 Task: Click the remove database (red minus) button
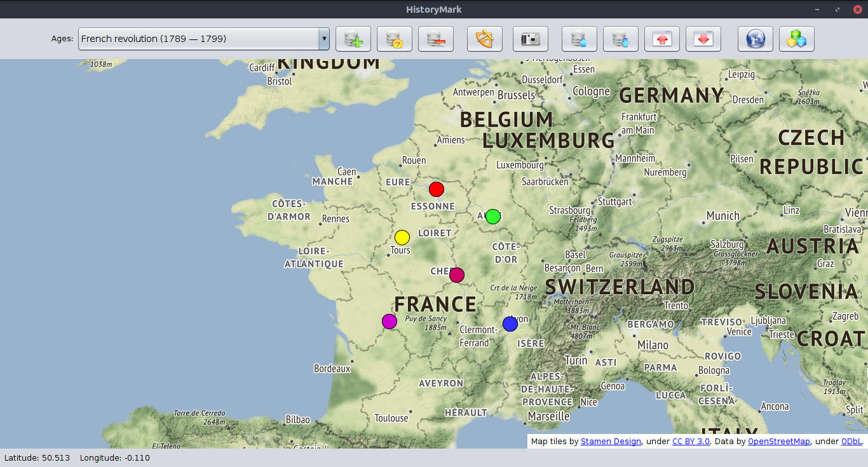[436, 39]
